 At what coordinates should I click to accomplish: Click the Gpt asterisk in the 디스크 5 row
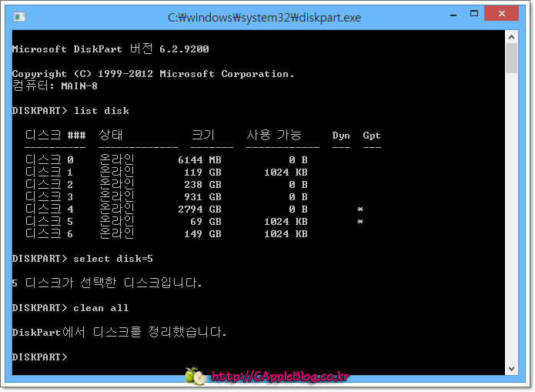[360, 221]
